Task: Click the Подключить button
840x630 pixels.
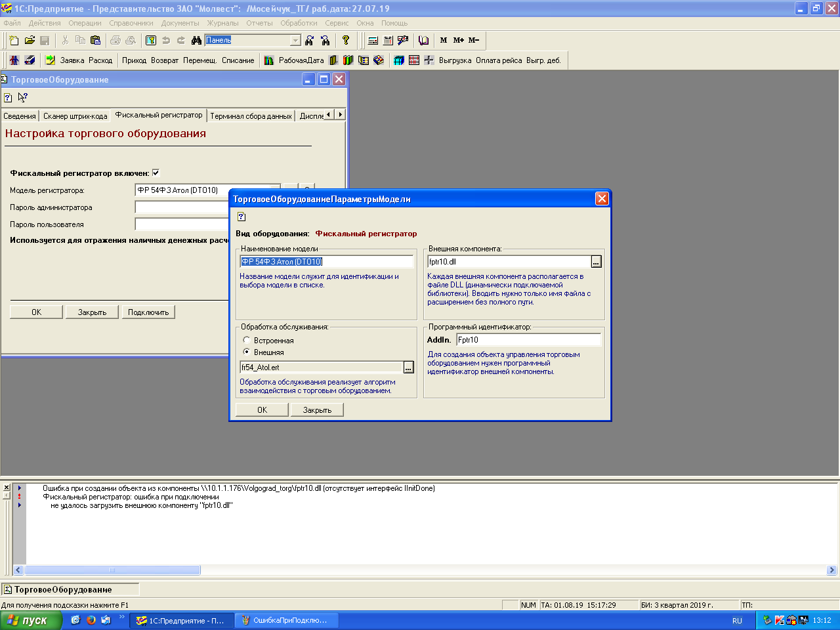Action: 148,312
